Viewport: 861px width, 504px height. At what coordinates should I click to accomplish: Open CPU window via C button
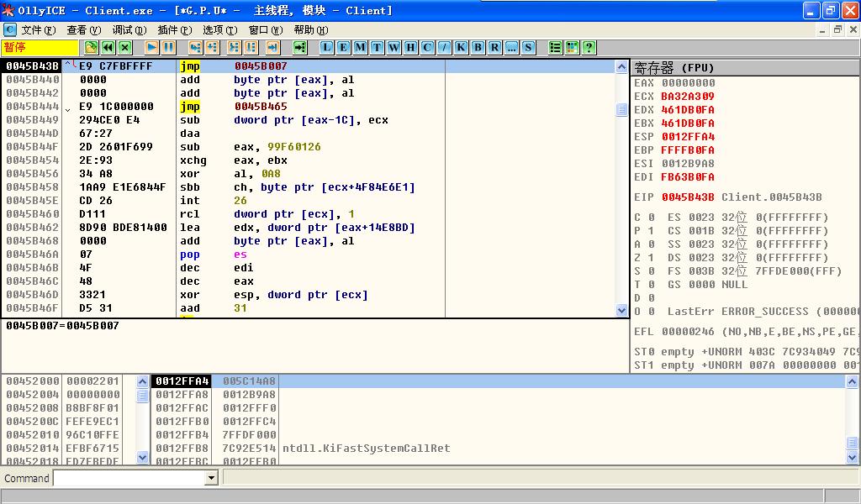428,47
